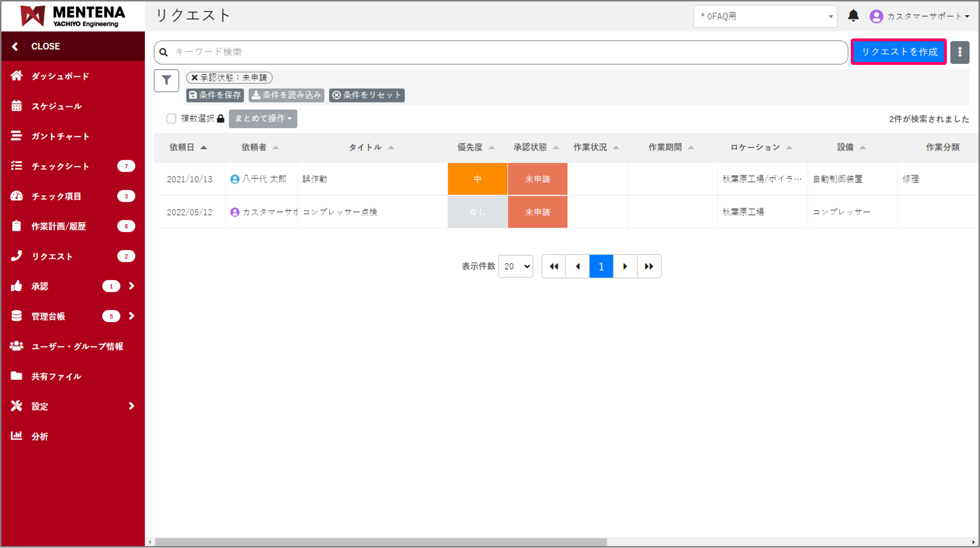This screenshot has height=548, width=980.
Task: Enable the 複数選択 checkbox
Action: click(x=171, y=118)
